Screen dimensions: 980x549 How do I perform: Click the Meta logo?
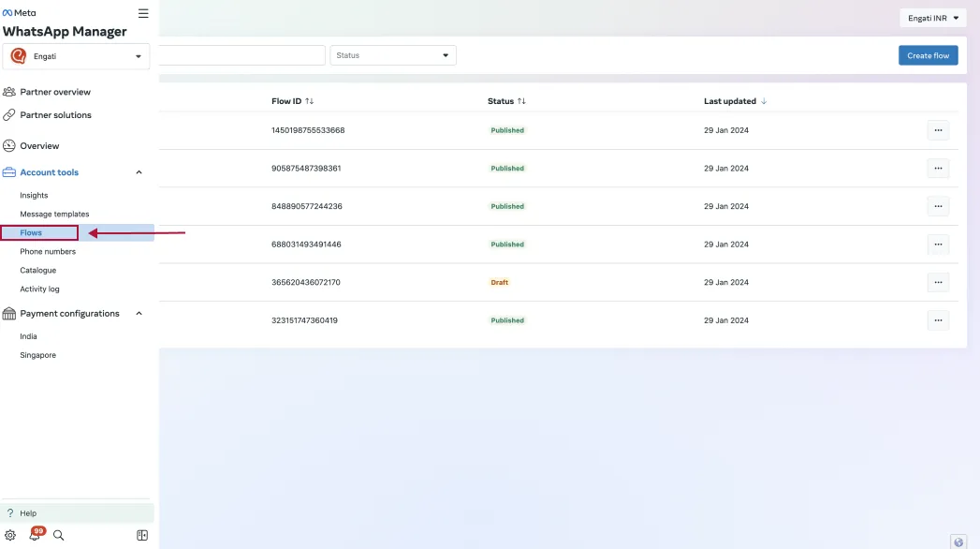click(20, 12)
